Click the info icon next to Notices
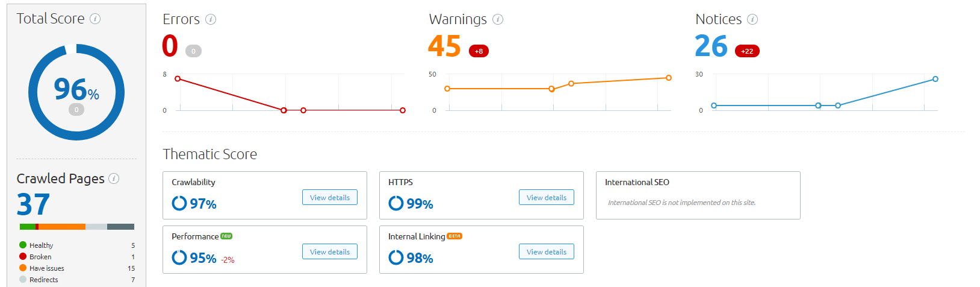980x287 pixels. click(752, 19)
